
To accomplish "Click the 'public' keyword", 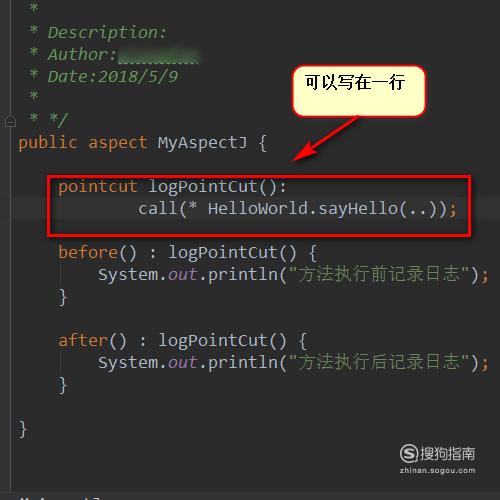I will tap(48, 143).
